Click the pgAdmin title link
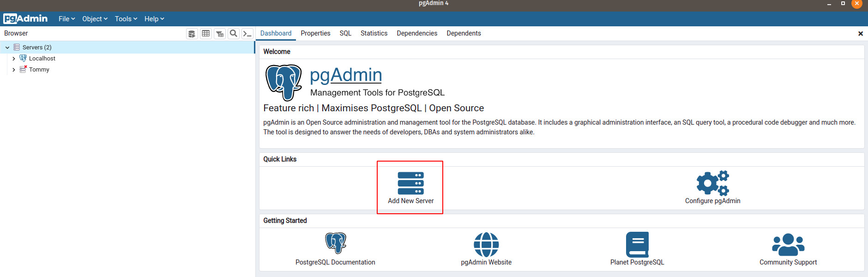This screenshot has width=868, height=277. 346,75
